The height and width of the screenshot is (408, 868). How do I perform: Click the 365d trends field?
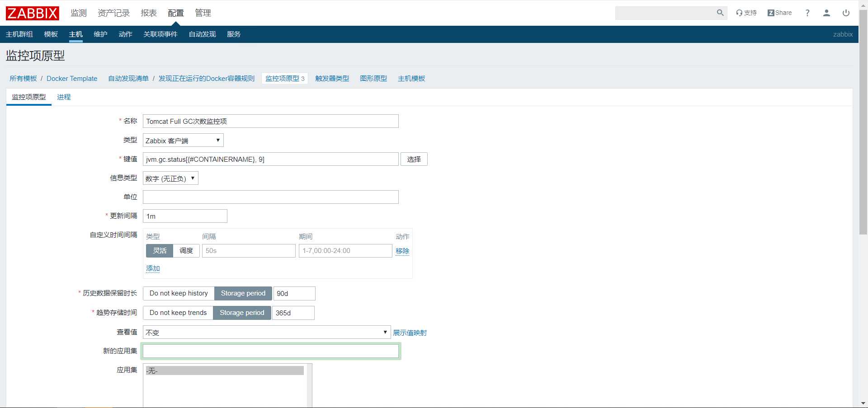[x=293, y=313]
